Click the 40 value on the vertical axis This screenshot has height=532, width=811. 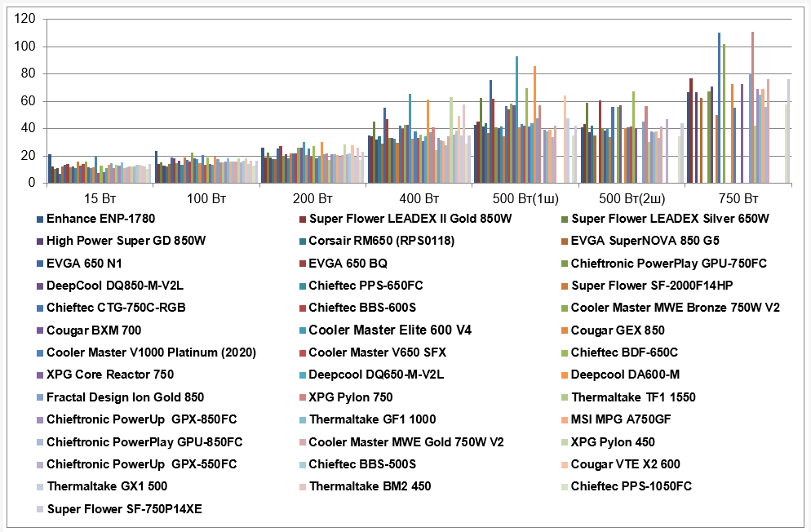point(28,128)
